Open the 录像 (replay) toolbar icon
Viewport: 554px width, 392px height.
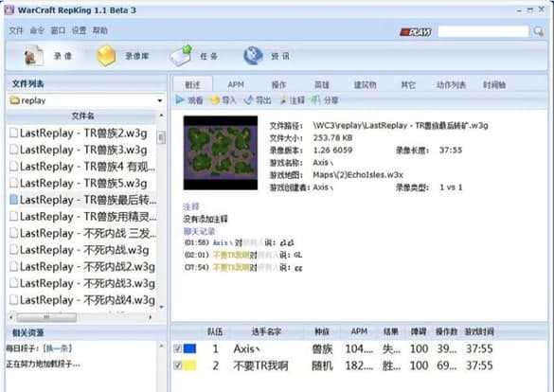pos(34,56)
